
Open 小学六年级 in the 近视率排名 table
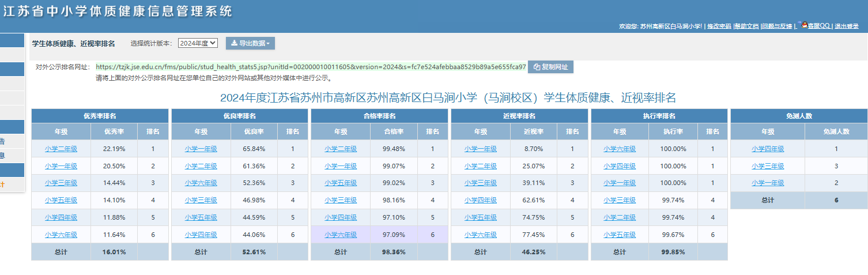tap(481, 235)
